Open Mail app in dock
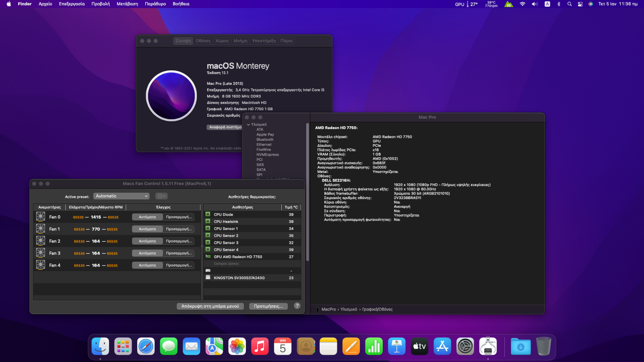Screen dimensions: 644x362 (192, 346)
